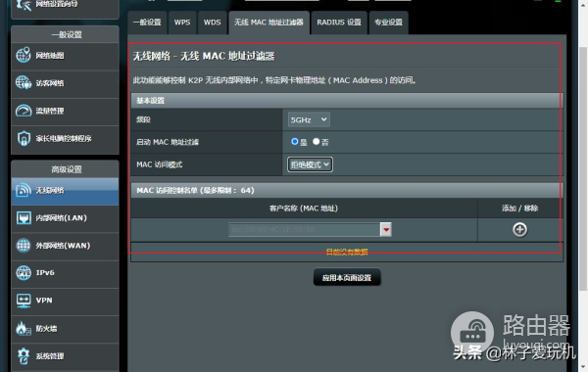The height and width of the screenshot is (372, 588).
Task: Click the 客户名称 (MAC 地址) column header
Action: [304, 208]
